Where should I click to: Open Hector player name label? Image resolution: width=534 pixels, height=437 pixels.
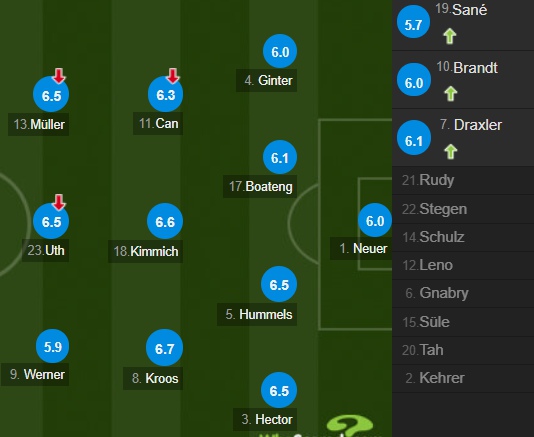coord(265,419)
